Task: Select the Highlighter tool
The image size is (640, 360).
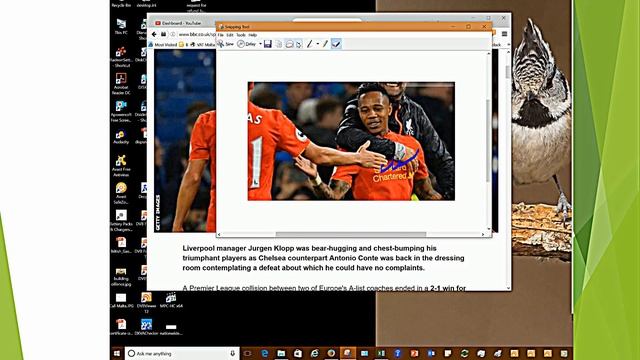Action: pos(325,44)
